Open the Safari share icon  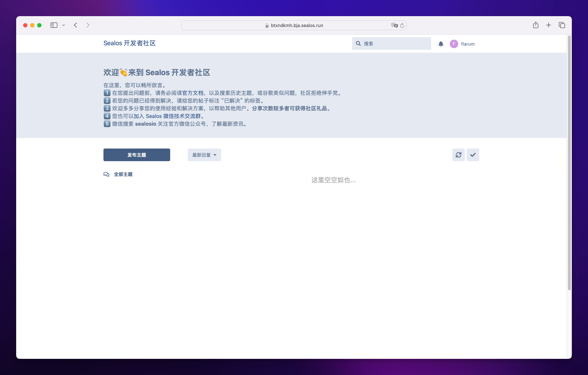pos(535,25)
